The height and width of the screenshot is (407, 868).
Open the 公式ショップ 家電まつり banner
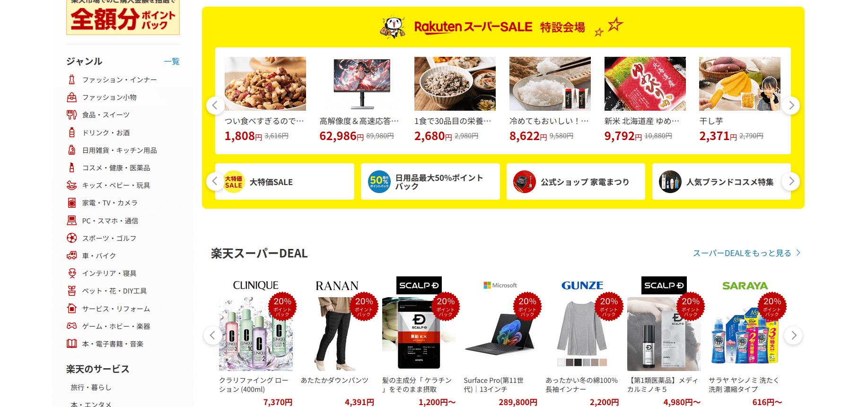(x=576, y=182)
